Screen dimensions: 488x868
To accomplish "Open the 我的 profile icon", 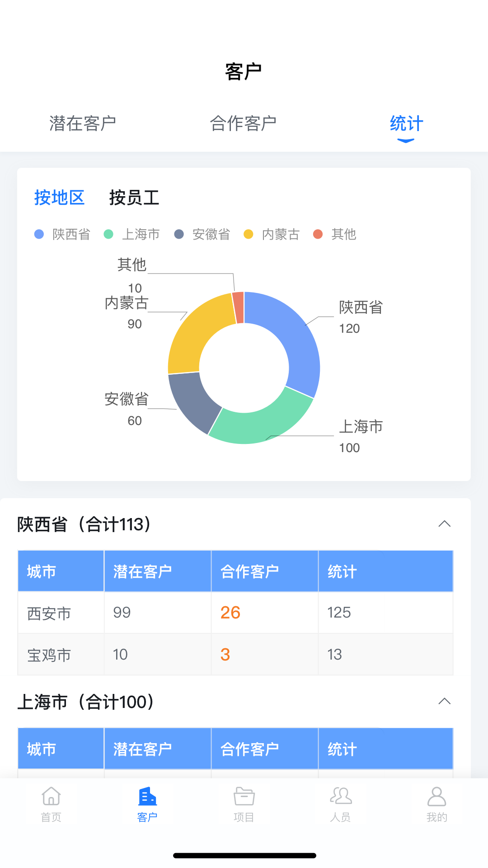I will coord(436,797).
